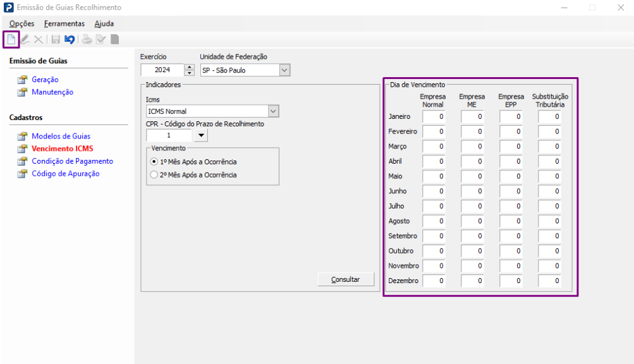The height and width of the screenshot is (364, 634).
Task: Open Condição de Pagamento link
Action: (x=73, y=161)
